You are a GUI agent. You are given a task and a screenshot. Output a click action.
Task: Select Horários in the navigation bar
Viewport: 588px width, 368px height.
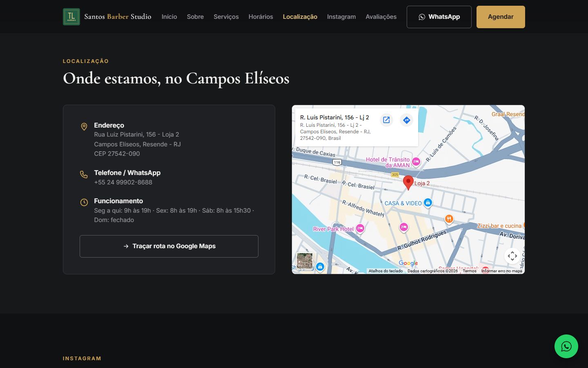[x=261, y=17]
